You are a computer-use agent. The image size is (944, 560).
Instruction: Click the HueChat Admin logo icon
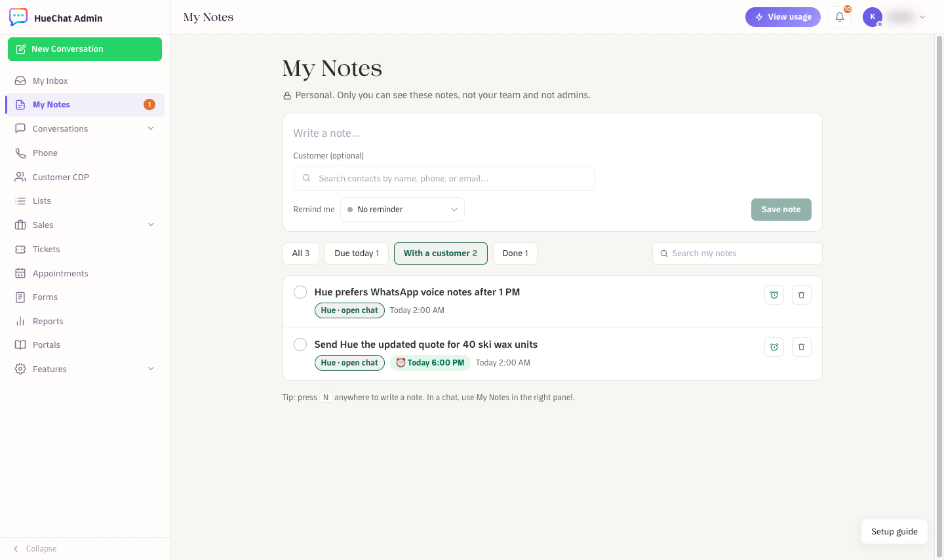point(18,17)
